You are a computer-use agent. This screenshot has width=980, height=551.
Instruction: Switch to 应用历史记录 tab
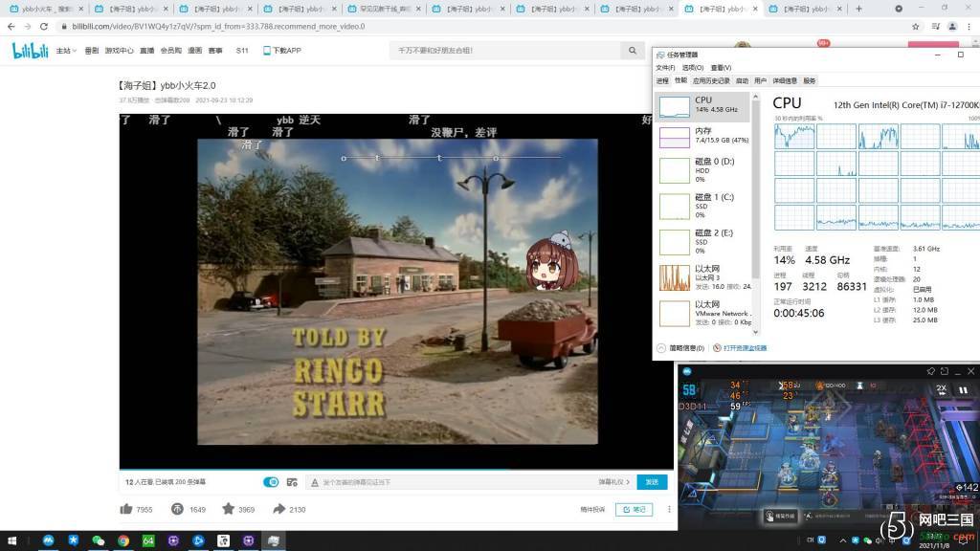(x=711, y=80)
